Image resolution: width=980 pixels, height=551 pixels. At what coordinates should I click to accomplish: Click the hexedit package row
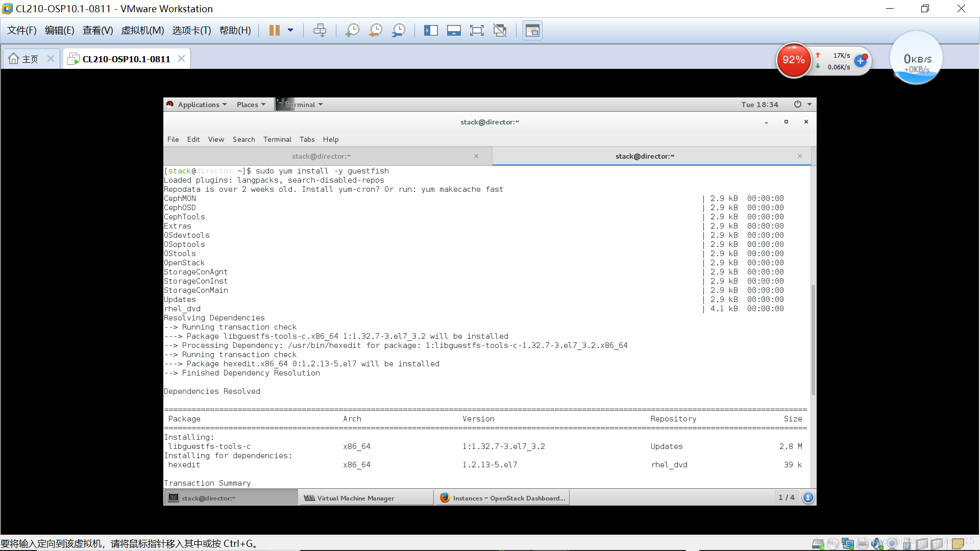[x=485, y=465]
